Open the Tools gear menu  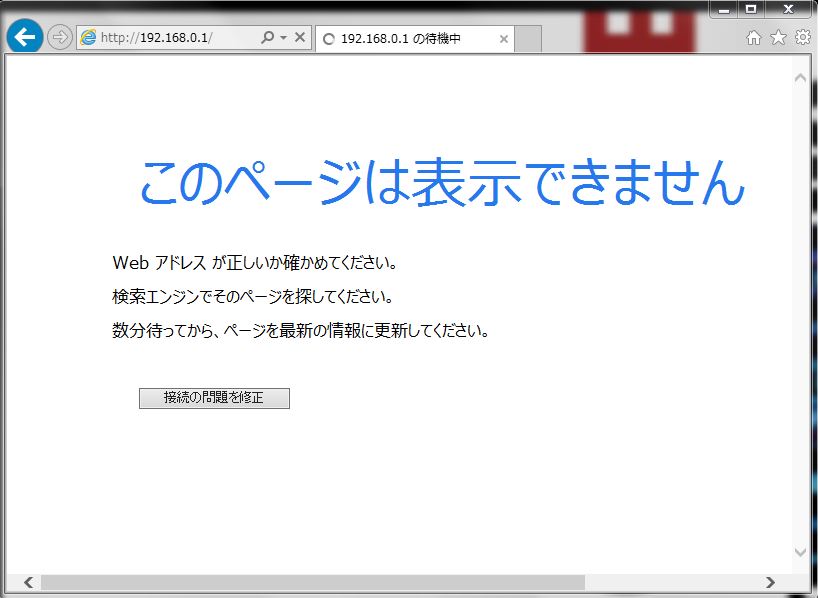(802, 37)
